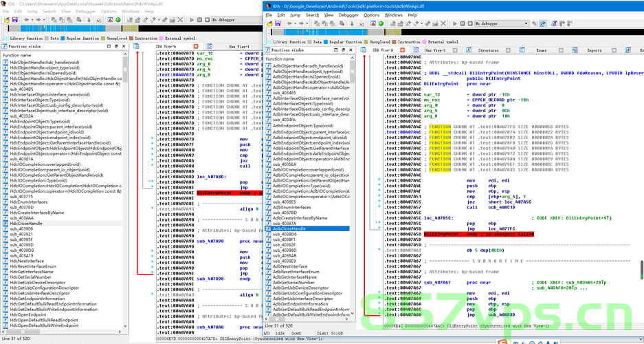This screenshot has height=344, width=644.
Task: Jump forward arrow in HdcWinApi window toolbar
Action: 38,20
